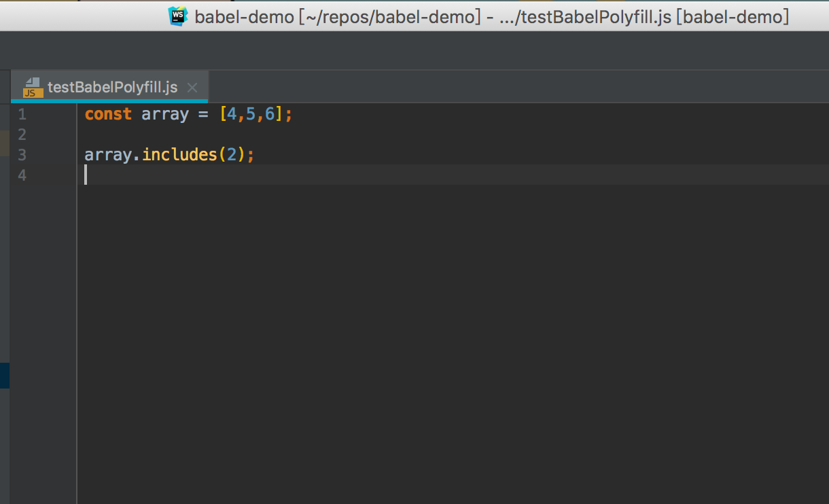Screen dimensions: 829x504
Task: Click the opening square bracket of the array
Action: pyautogui.click(x=222, y=114)
